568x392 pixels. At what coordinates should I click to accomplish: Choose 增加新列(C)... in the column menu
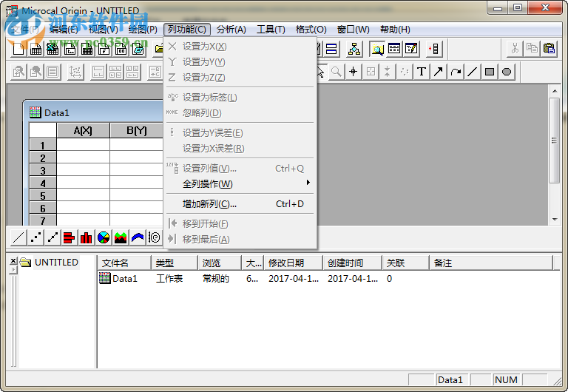click(x=240, y=204)
